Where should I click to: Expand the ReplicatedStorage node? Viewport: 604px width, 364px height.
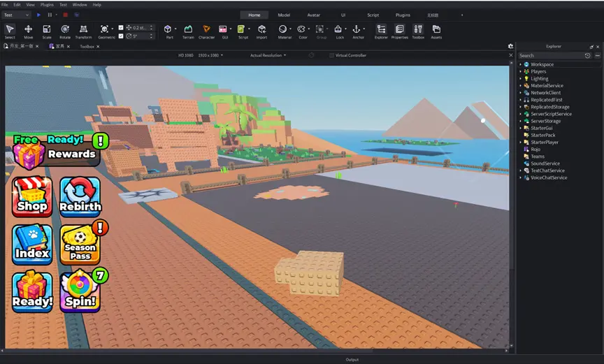(520, 107)
